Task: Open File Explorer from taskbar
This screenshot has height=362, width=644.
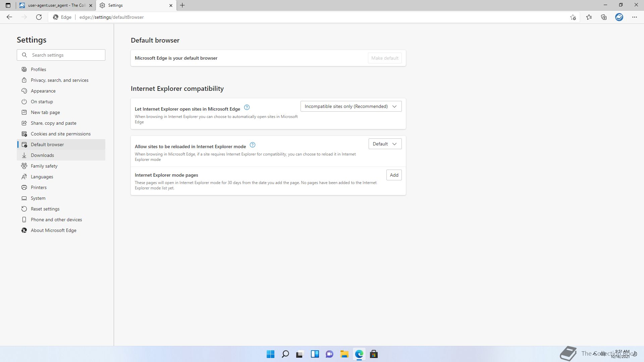Action: (344, 354)
